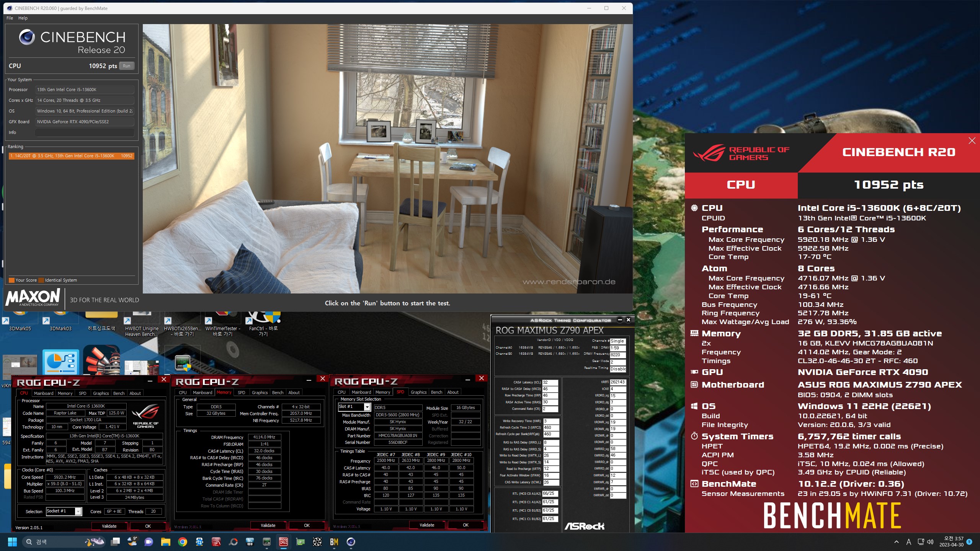
Task: Click the Realtime Timing Disable field
Action: 618,369
